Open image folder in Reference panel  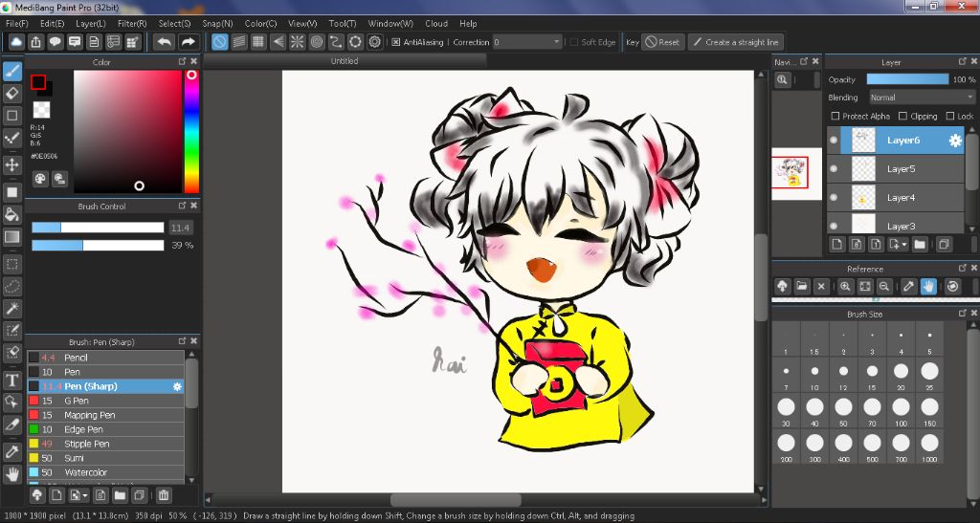click(x=802, y=287)
